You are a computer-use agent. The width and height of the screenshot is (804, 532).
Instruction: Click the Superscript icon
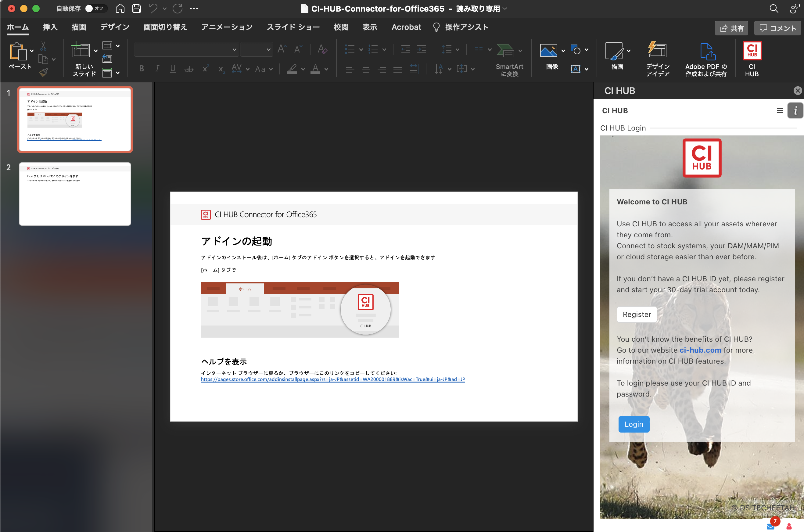(206, 69)
